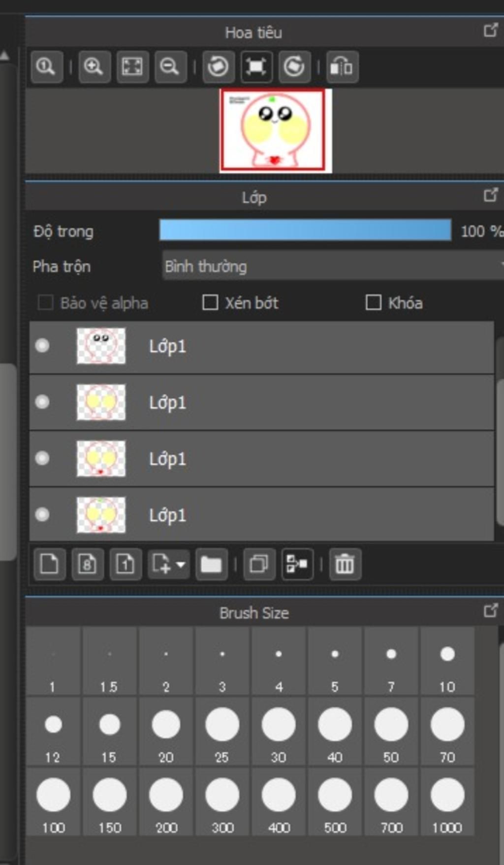This screenshot has width=504, height=865.
Task: Click the add folder layer icon
Action: [211, 564]
